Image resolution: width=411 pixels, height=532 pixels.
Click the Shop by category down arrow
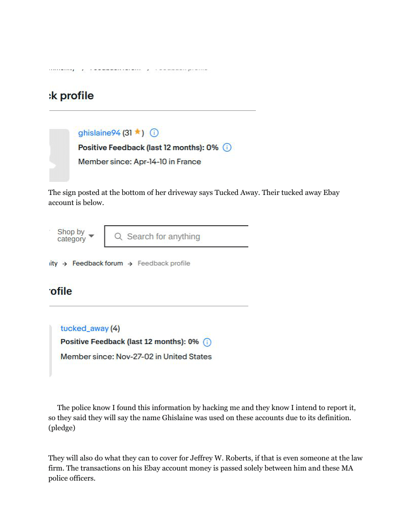click(x=91, y=236)
